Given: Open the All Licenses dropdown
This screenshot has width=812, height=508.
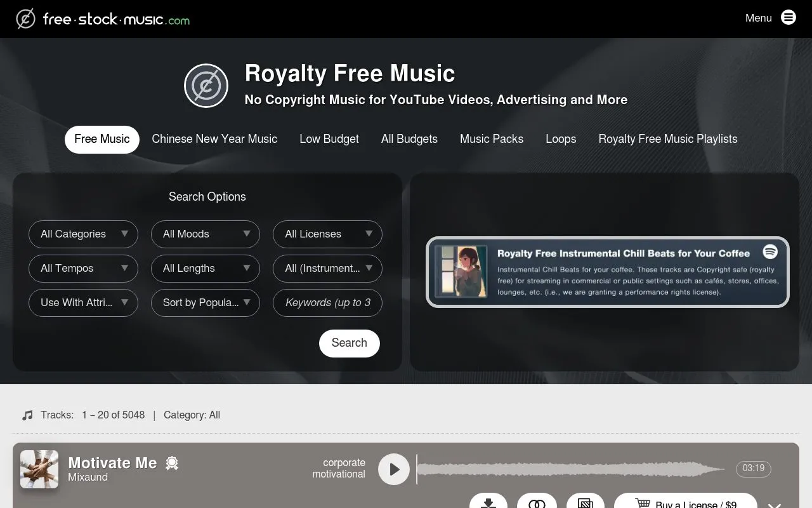Looking at the screenshot, I should (x=327, y=234).
